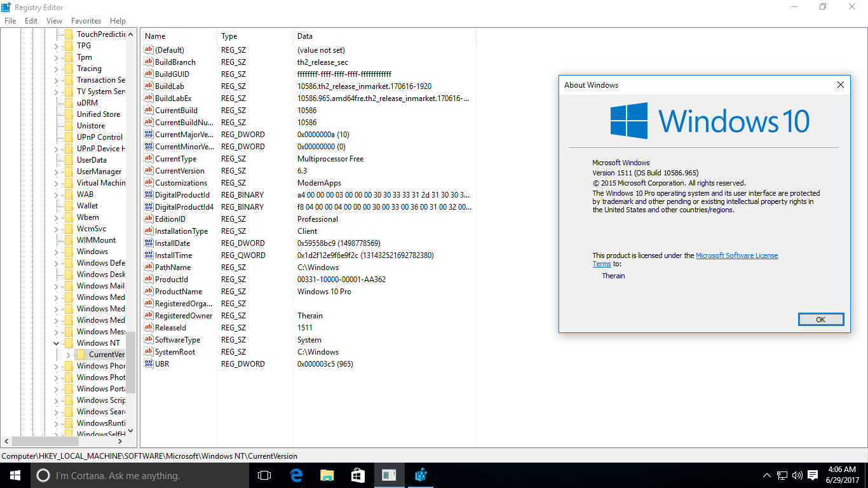Click the icon next to the EditionID value
This screenshot has height=488, width=868.
coord(149,219)
